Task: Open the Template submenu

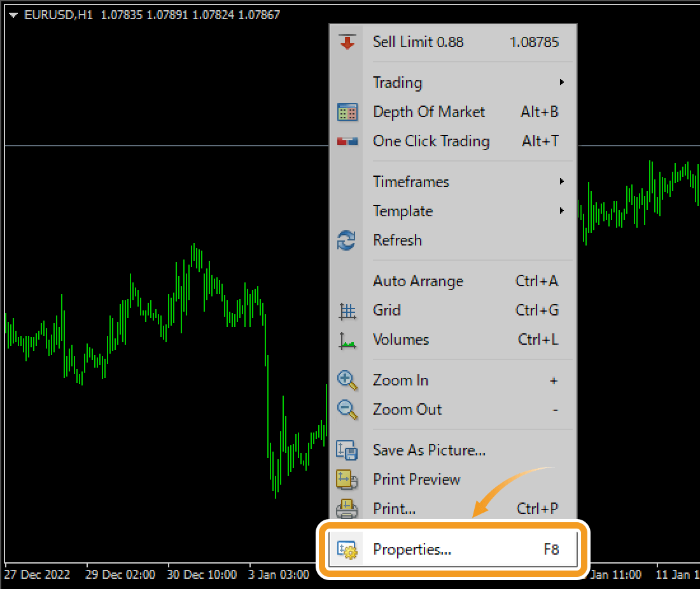Action: (403, 211)
